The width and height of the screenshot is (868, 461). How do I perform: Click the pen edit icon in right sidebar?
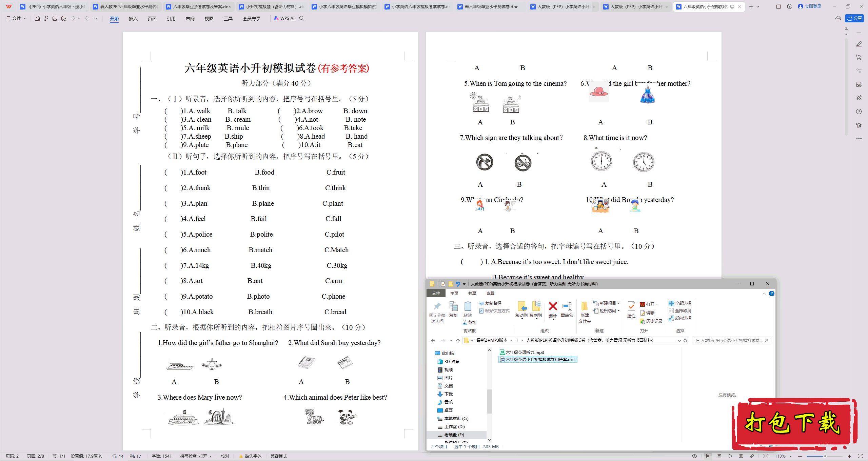[859, 44]
